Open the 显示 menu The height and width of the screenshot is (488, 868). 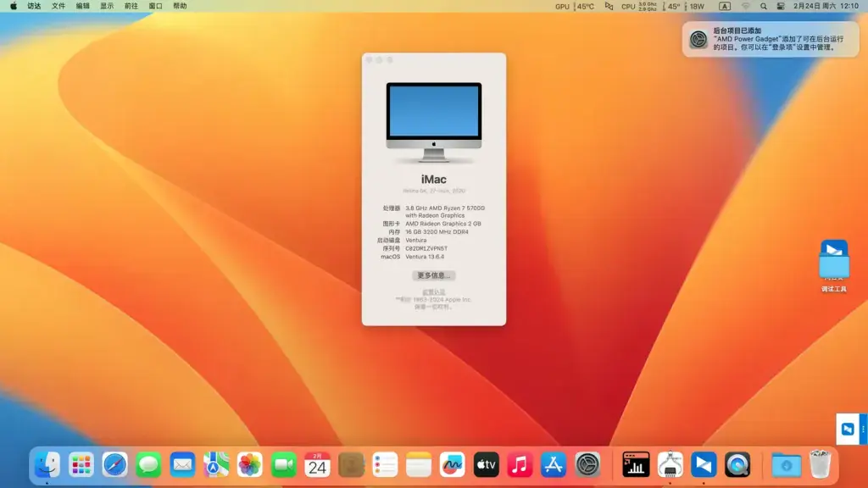point(107,6)
